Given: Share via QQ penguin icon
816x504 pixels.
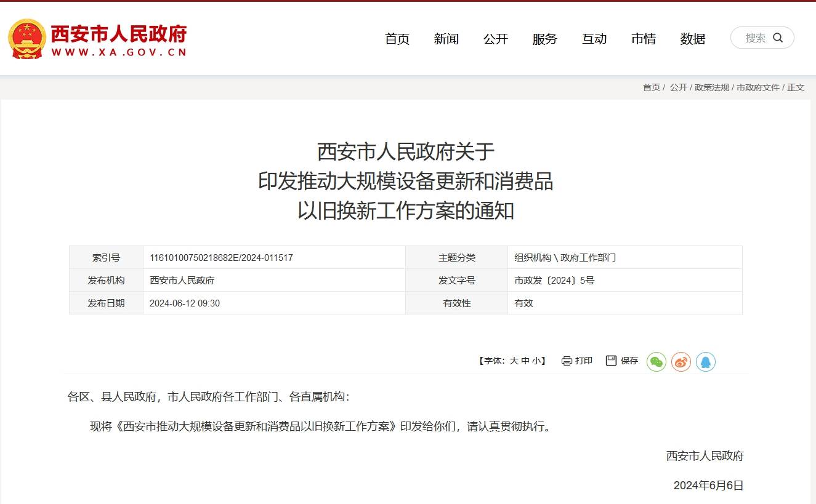Looking at the screenshot, I should [706, 362].
